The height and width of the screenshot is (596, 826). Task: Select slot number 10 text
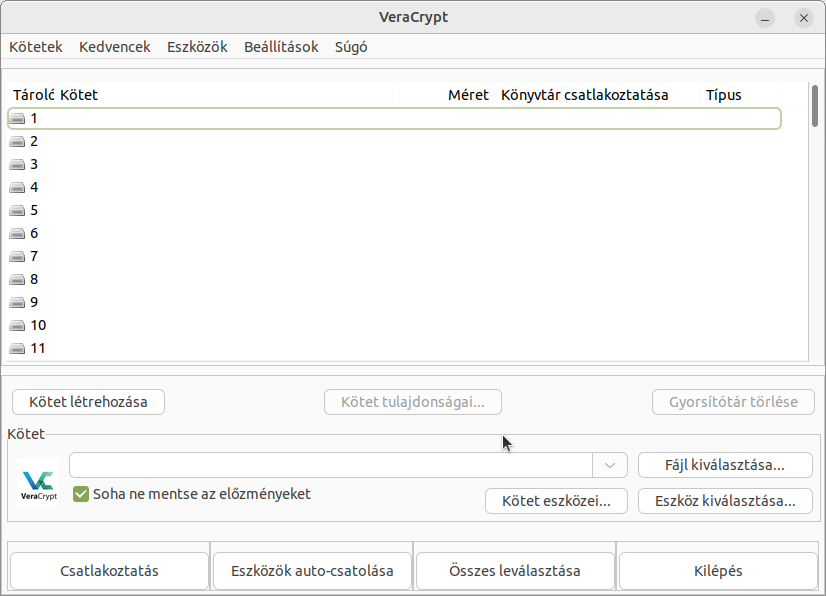tap(38, 326)
